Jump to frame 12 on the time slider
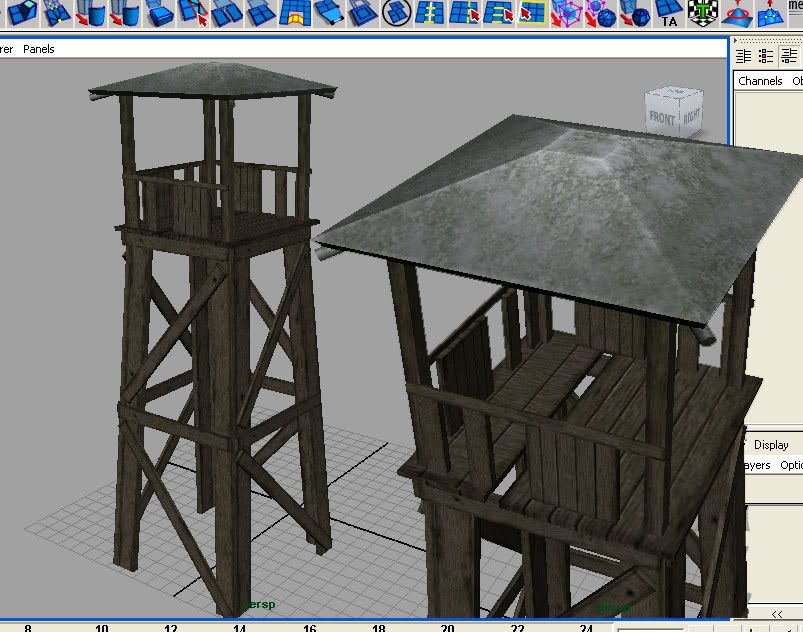The image size is (803, 632). [x=171, y=628]
